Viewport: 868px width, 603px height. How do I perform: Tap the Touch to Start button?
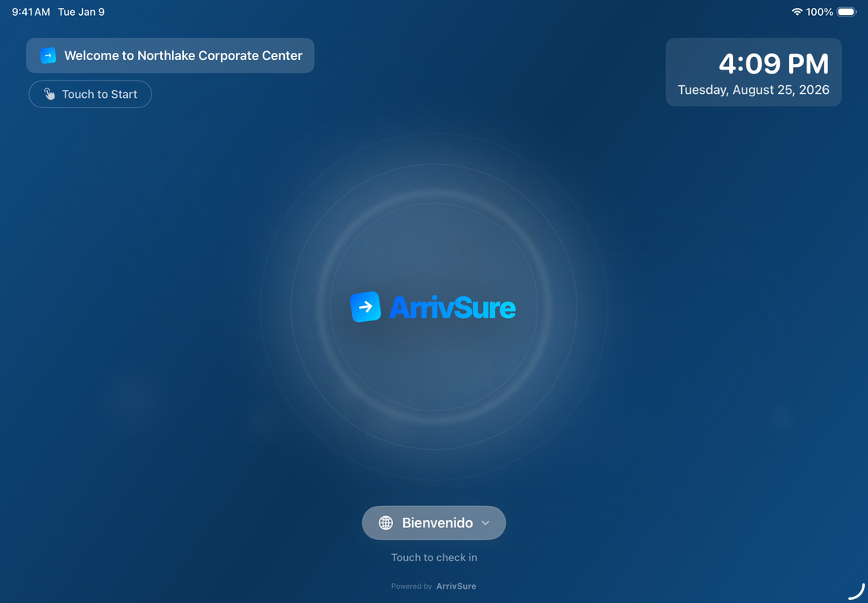coord(90,94)
